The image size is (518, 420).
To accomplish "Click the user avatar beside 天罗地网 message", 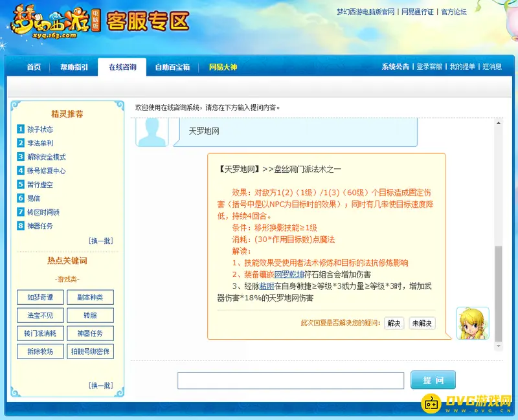I will (152, 132).
